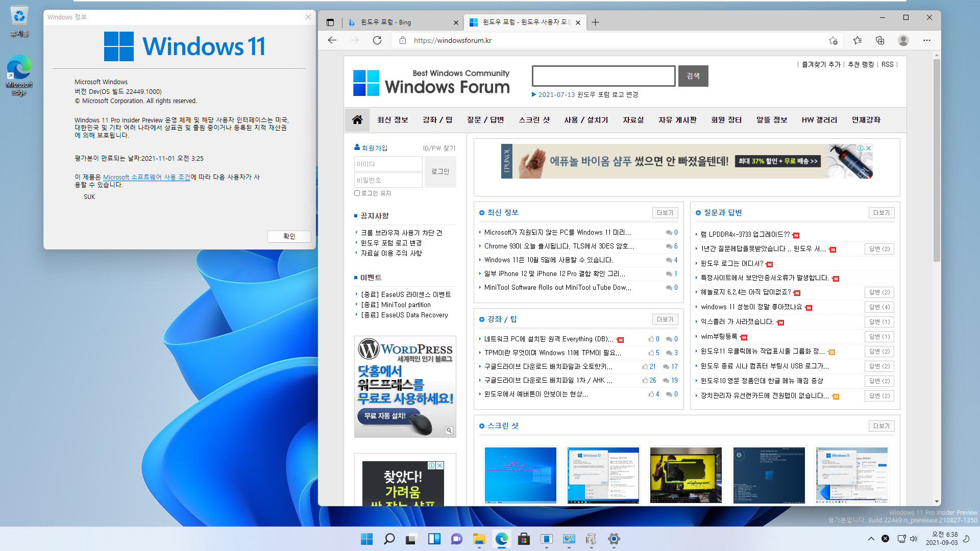The width and height of the screenshot is (980, 551).
Task: Open the 자유 게시판 menu
Action: pos(677,119)
